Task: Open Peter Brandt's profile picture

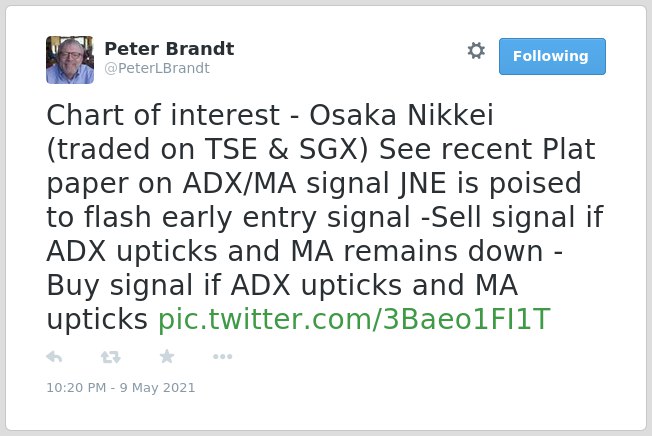Action: point(70,60)
